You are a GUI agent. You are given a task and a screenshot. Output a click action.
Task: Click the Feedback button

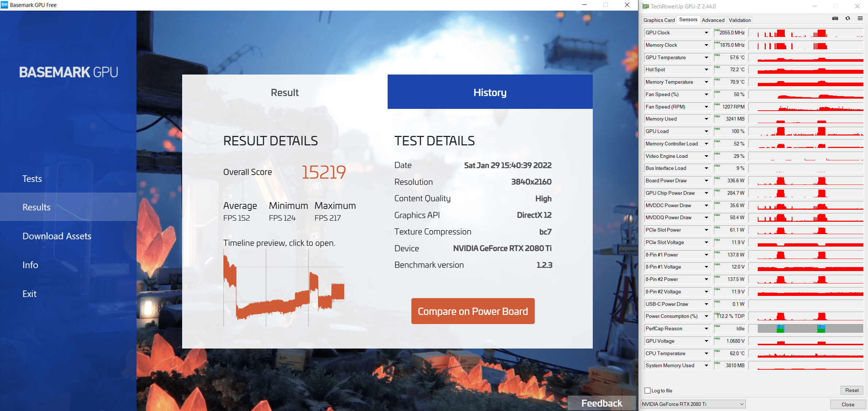[x=602, y=403]
